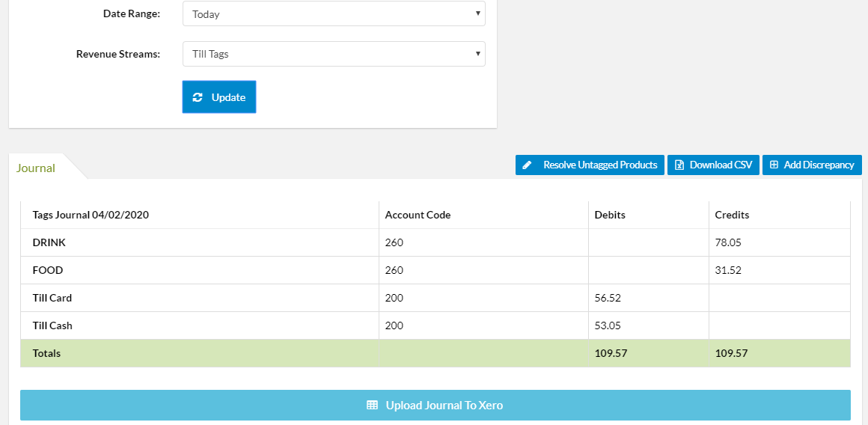Click the Till Card row label

point(52,298)
